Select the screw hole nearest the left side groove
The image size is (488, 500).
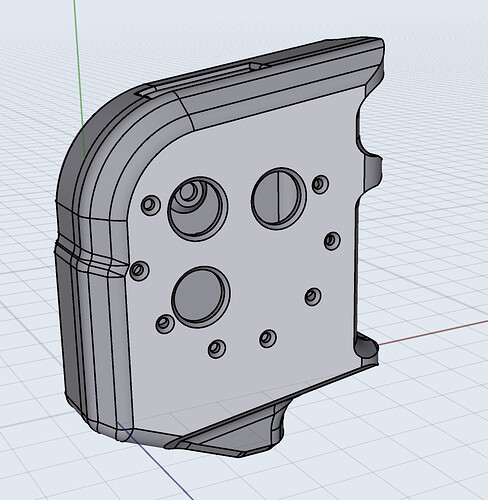click(139, 271)
